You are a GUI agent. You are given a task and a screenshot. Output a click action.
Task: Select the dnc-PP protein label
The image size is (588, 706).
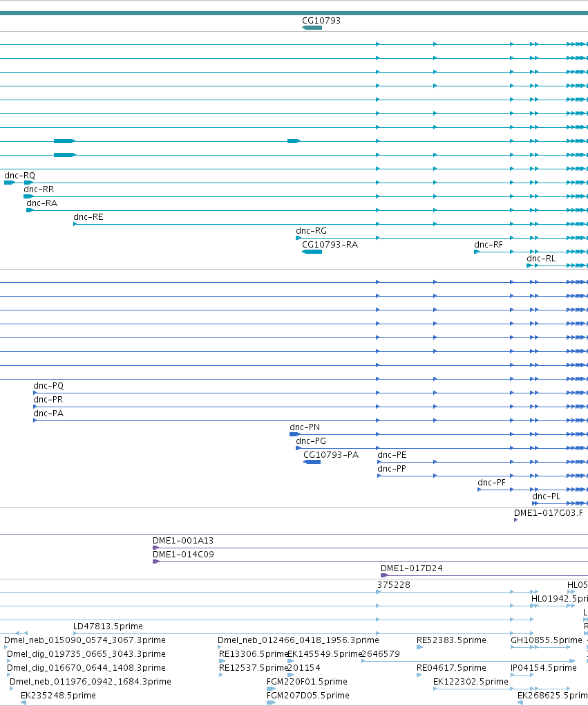[x=392, y=469]
